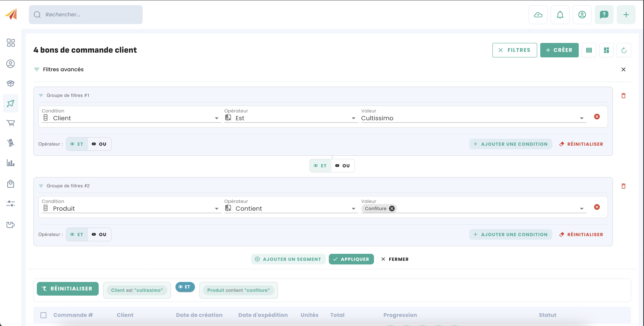
Task: Open the bar chart reports sidebar icon
Action: tap(10, 163)
